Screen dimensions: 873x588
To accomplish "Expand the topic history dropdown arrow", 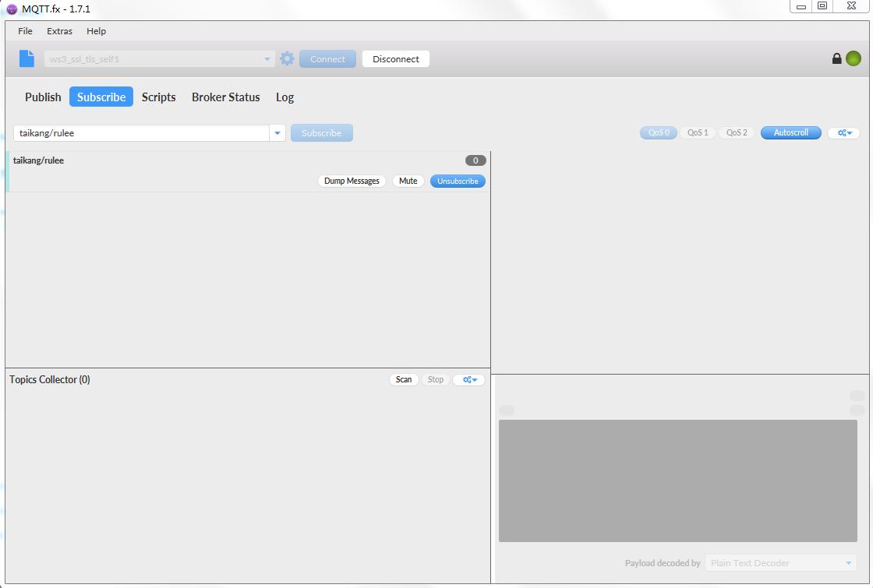I will coord(277,133).
